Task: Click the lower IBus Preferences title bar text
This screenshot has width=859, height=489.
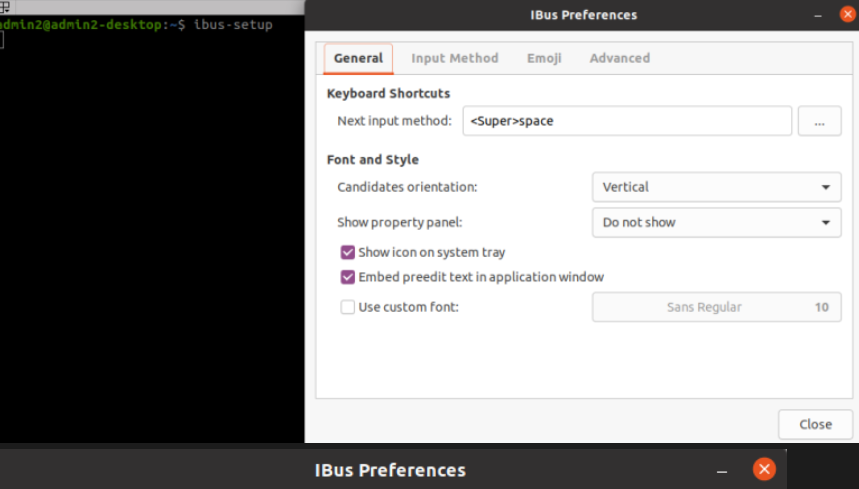Action: [x=390, y=470]
